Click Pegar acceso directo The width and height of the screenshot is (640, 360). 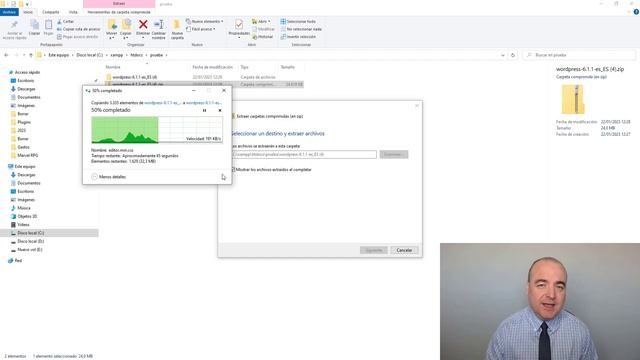tap(78, 37)
